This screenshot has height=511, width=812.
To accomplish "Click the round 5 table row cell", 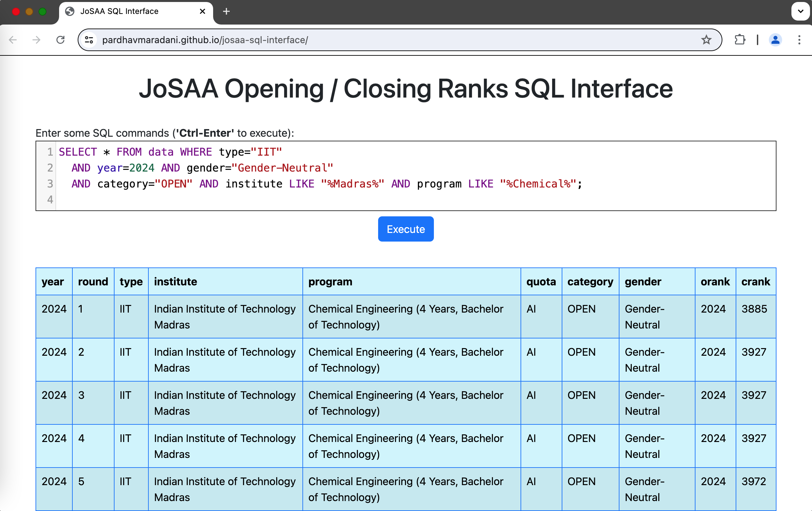I will click(x=81, y=481).
